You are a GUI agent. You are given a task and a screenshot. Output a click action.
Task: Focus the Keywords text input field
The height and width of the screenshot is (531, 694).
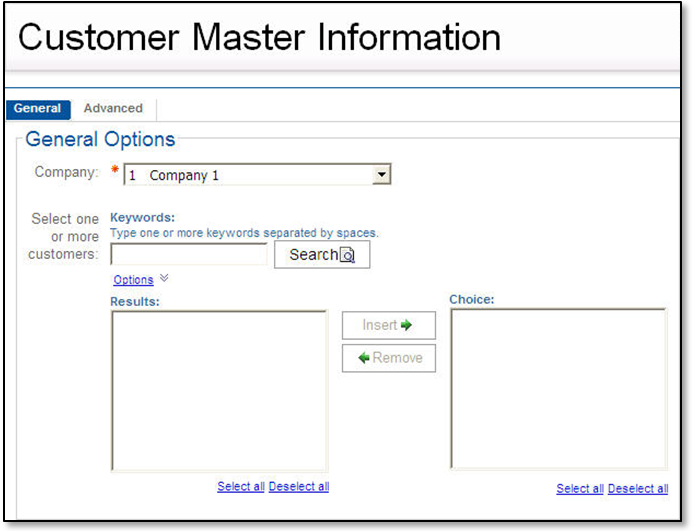188,254
